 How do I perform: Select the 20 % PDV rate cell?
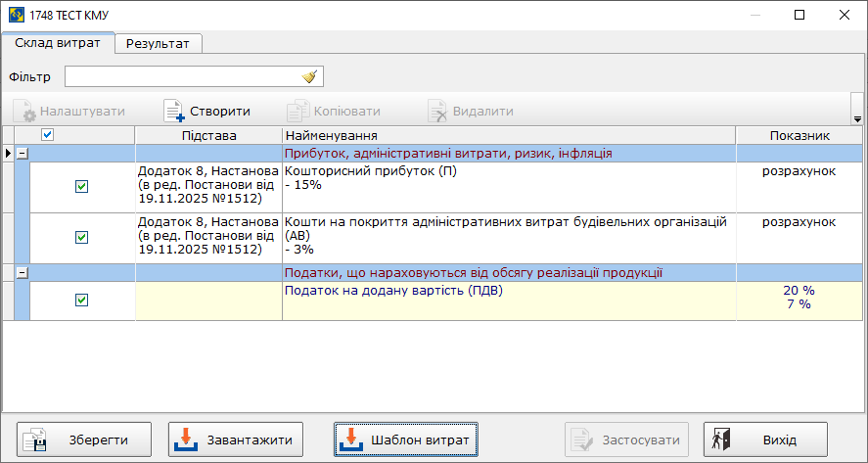(x=799, y=291)
